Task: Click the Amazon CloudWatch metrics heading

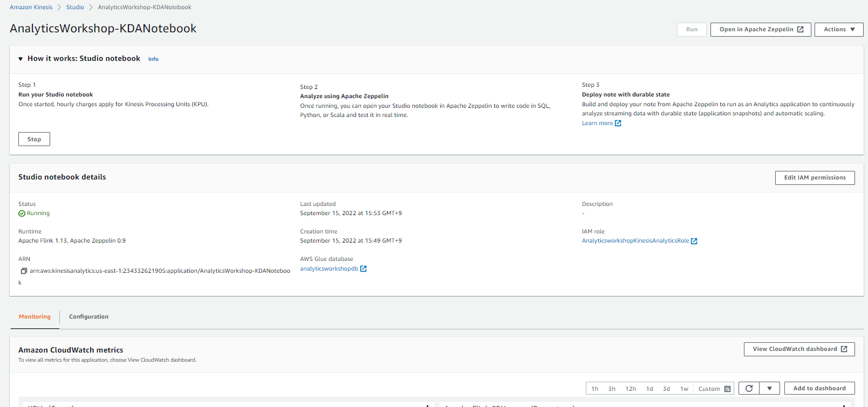Action: pos(71,350)
